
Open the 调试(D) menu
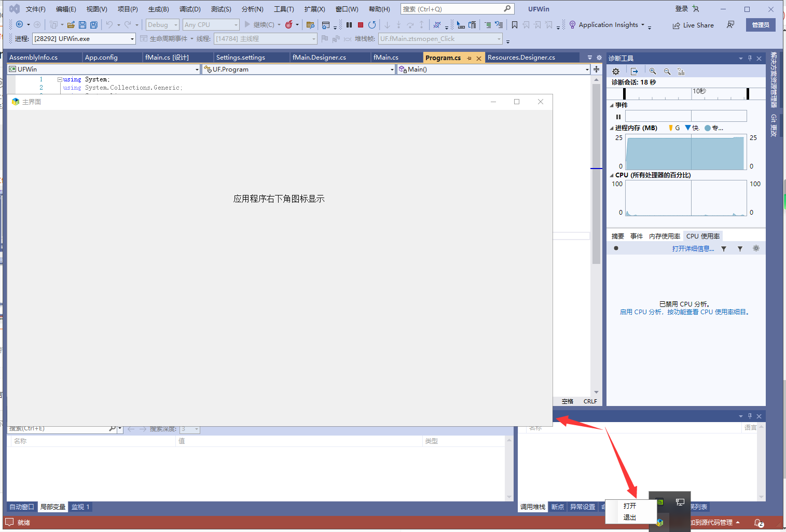tap(190, 9)
